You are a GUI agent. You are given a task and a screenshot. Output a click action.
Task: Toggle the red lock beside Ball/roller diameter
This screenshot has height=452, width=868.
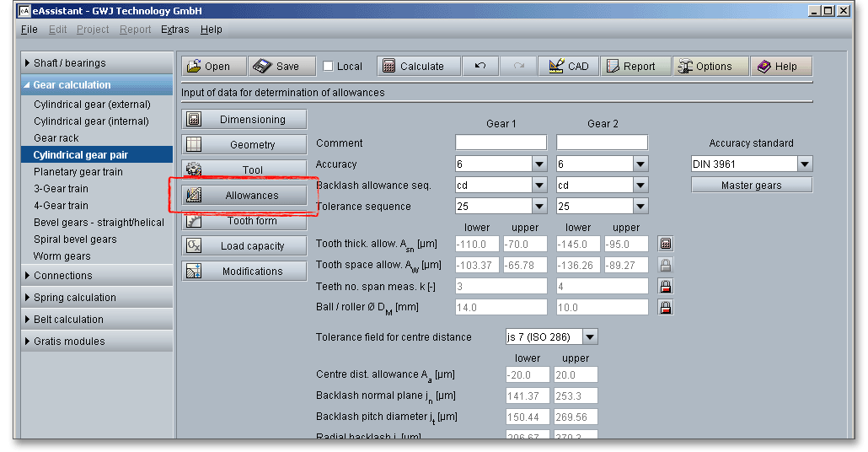tap(666, 307)
